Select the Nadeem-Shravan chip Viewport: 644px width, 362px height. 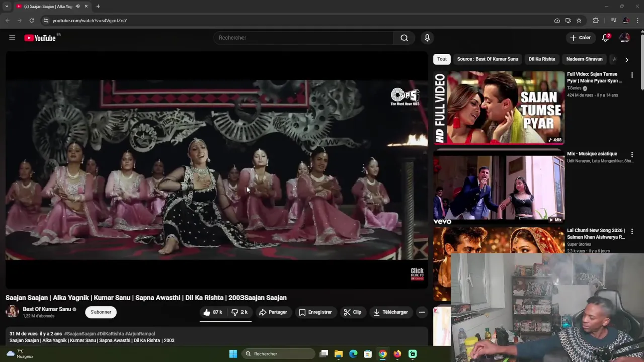[x=584, y=59]
